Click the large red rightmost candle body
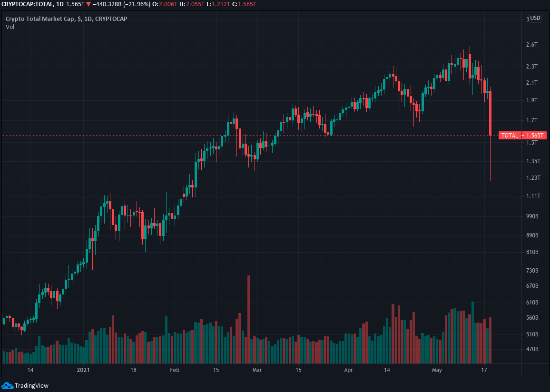 click(x=490, y=113)
